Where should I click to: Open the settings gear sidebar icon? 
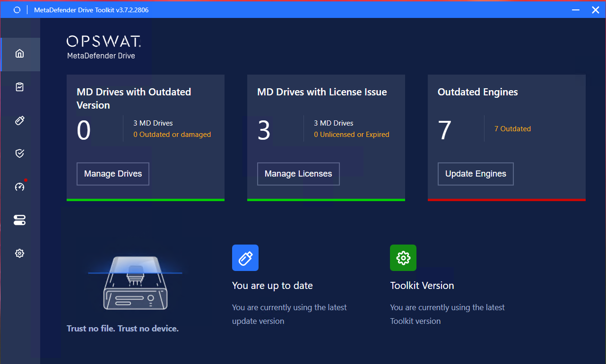click(19, 254)
